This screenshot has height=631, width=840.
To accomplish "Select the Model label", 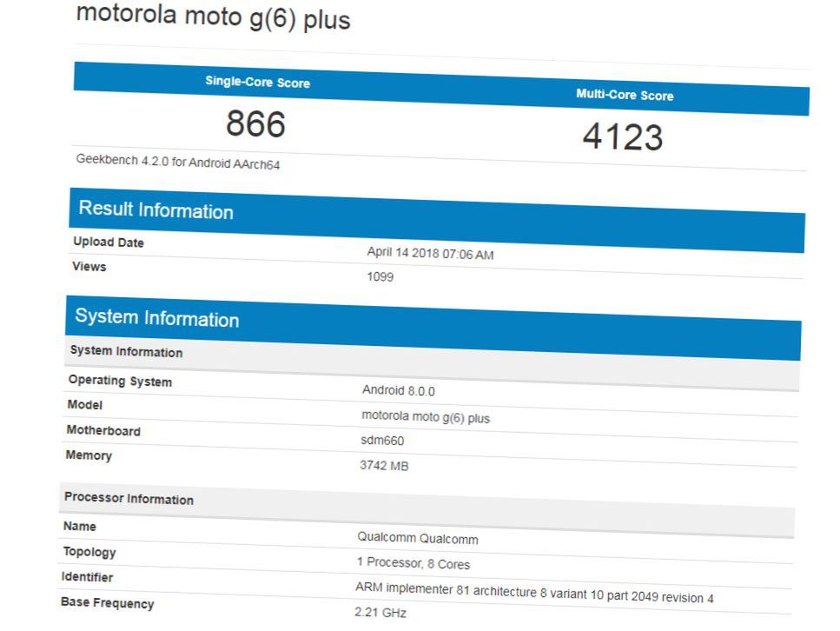I will coord(84,405).
